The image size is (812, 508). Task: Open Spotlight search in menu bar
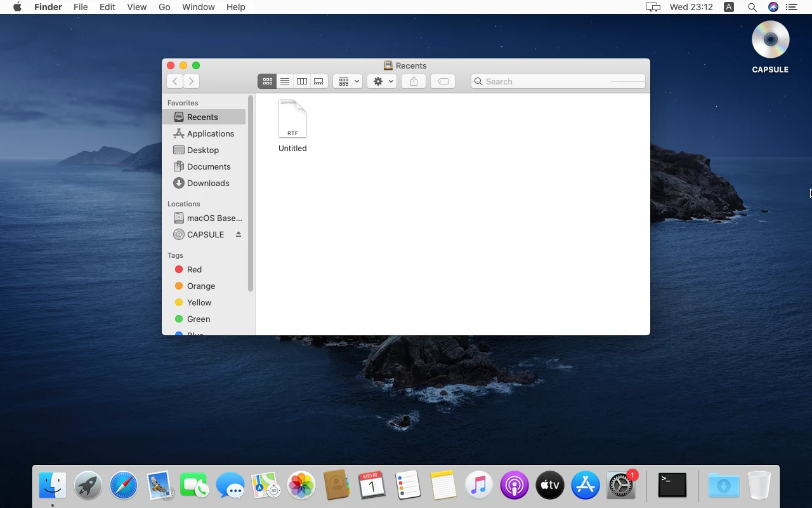(x=752, y=7)
